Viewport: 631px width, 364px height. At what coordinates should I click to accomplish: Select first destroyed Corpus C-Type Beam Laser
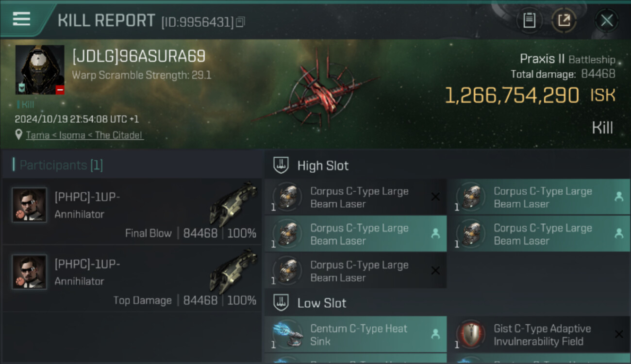coord(356,197)
